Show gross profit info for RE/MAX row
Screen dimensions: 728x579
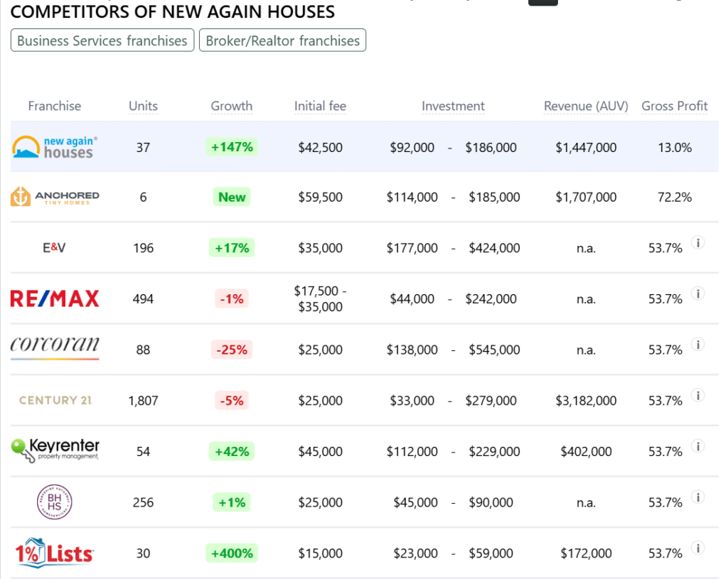pyautogui.click(x=698, y=293)
